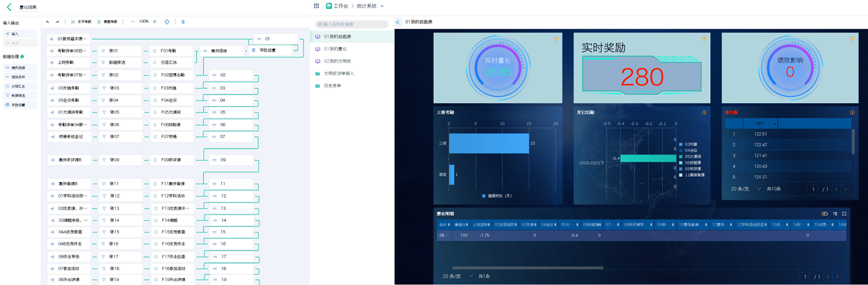Select the 04B优秀作业 input node
The image size is (868, 285).
tap(69, 244)
